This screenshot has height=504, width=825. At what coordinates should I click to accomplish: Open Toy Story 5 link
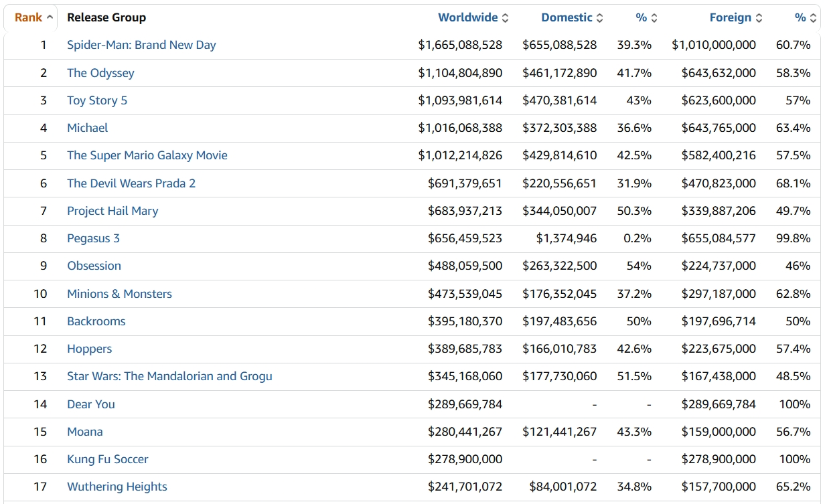pyautogui.click(x=97, y=100)
